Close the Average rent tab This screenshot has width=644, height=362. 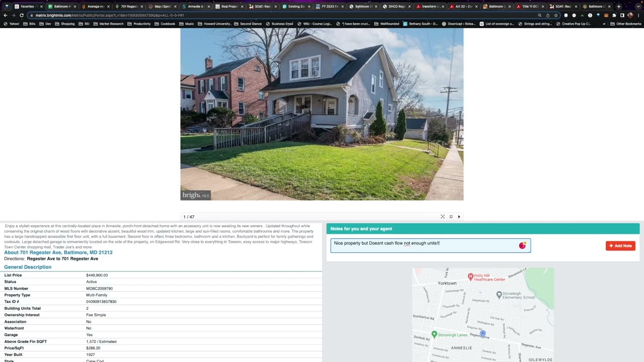click(x=108, y=7)
